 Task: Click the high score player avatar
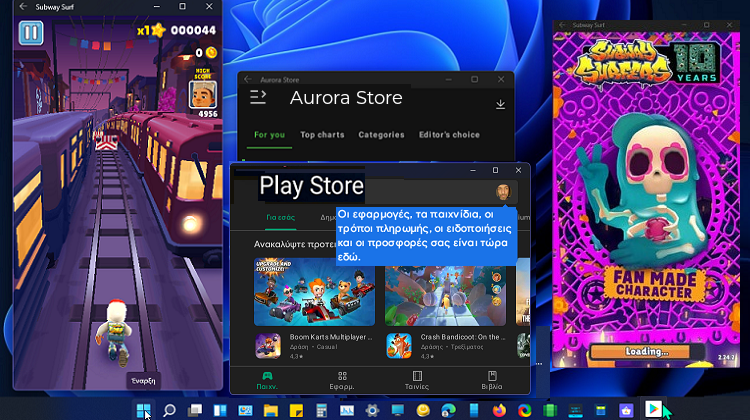point(203,95)
